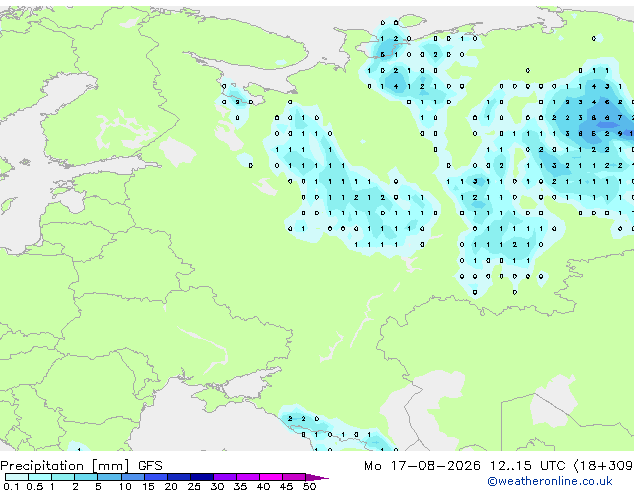Click the 1–2 mm legend color swatch
This screenshot has width=634, height=490.
point(63,477)
